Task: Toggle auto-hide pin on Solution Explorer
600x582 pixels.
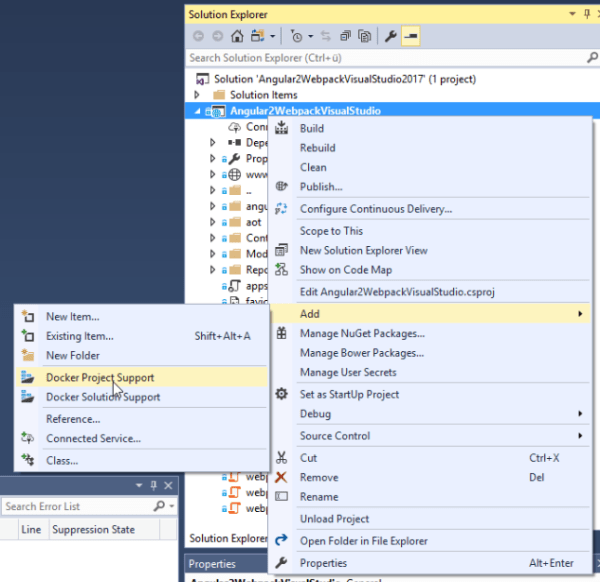Action: coord(587,14)
